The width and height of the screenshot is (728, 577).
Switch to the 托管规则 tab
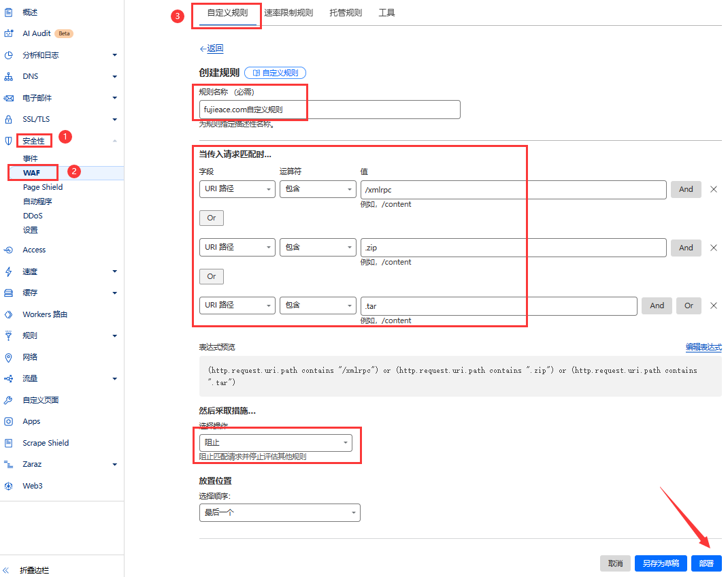pos(346,13)
